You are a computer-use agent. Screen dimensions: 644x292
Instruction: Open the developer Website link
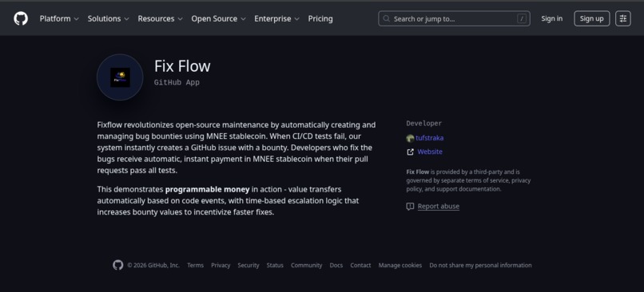click(x=430, y=152)
